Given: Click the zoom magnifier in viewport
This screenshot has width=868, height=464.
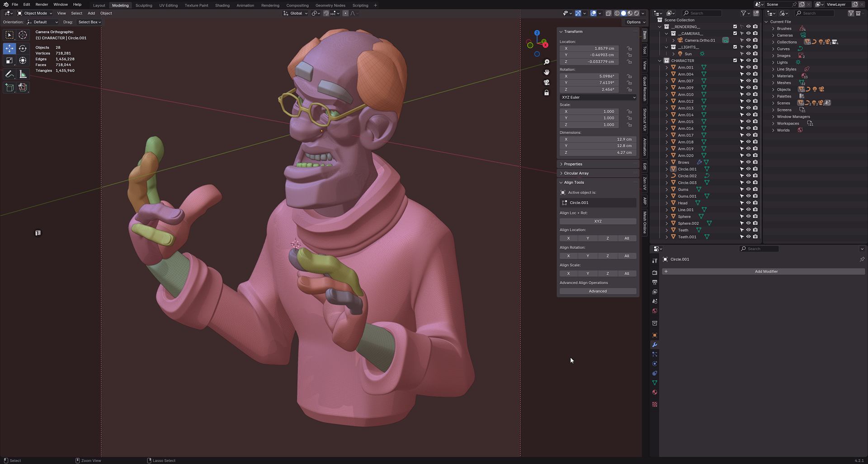Looking at the screenshot, I should tap(547, 62).
